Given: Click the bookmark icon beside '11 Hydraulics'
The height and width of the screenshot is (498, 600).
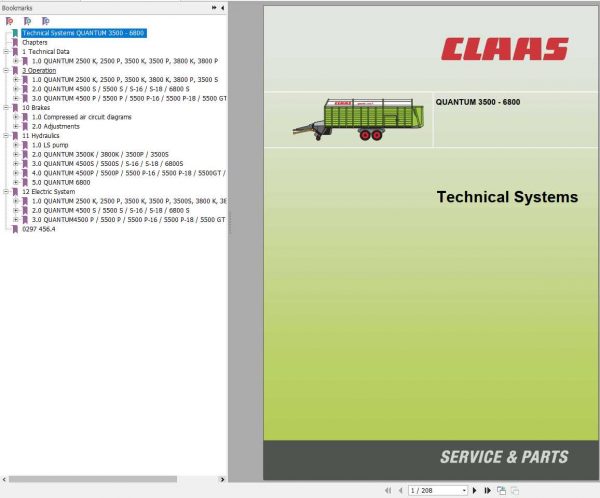Looking at the screenshot, I should 15,136.
